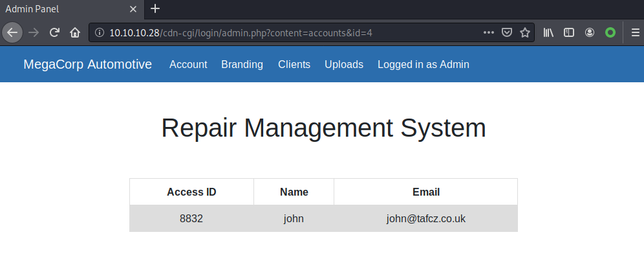Viewport: 644px width, 263px height.
Task: Close the Admin Panel tab
Action: [133, 9]
